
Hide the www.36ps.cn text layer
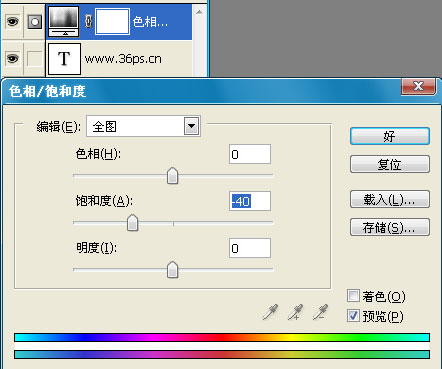point(12,59)
